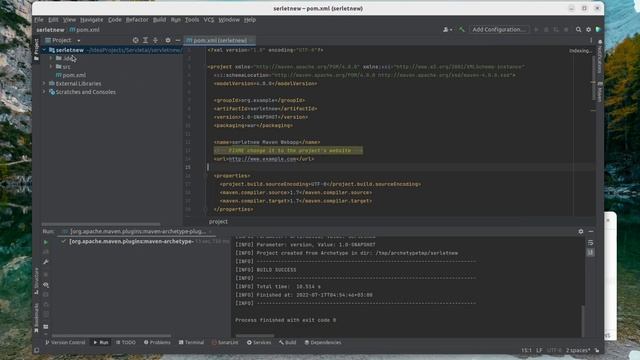Image resolution: width=640 pixels, height=360 pixels.
Task: Open the Refactor menu
Action: click(x=137, y=20)
